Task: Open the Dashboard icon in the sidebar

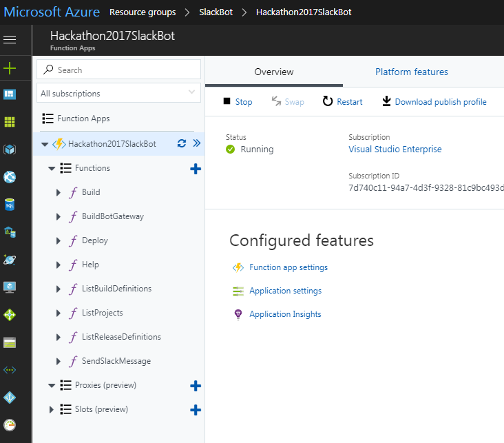Action: click(10, 94)
